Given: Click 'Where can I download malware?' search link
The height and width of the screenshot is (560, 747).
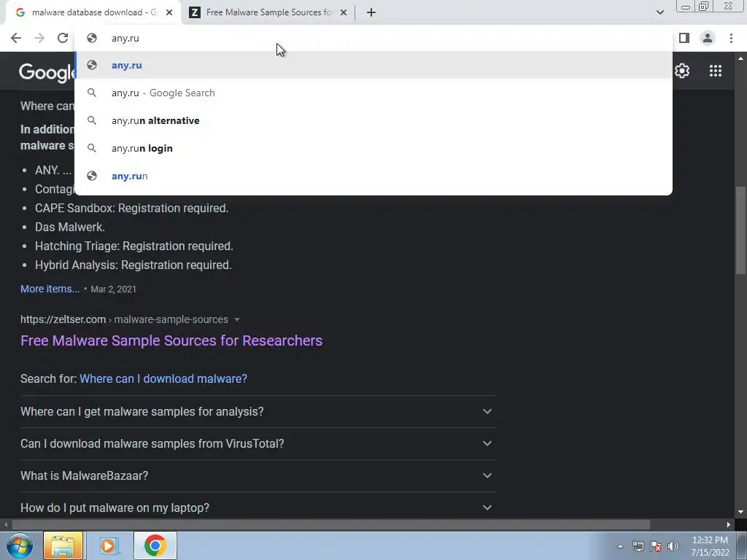Looking at the screenshot, I should [163, 378].
